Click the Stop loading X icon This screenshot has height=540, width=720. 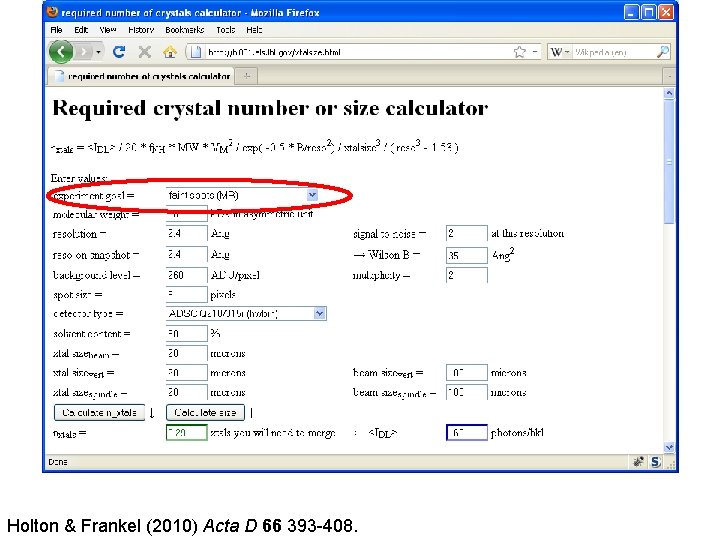point(145,52)
